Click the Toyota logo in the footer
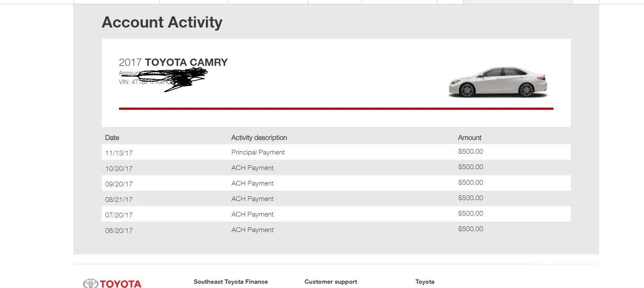644x288 pixels. 113,283
